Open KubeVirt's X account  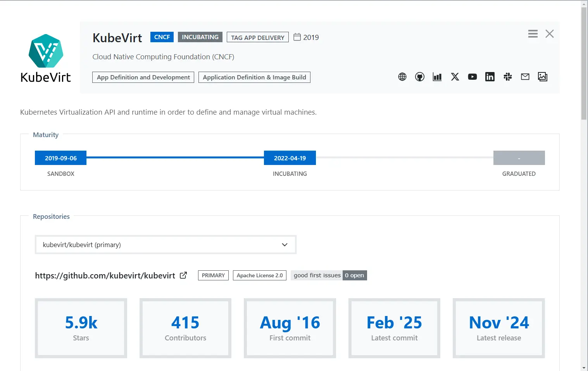455,77
